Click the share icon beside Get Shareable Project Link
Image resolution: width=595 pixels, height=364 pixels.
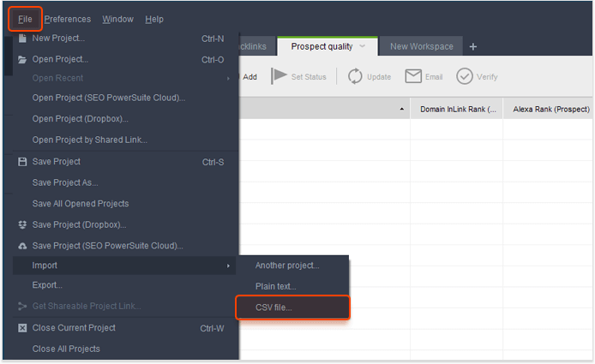22,306
